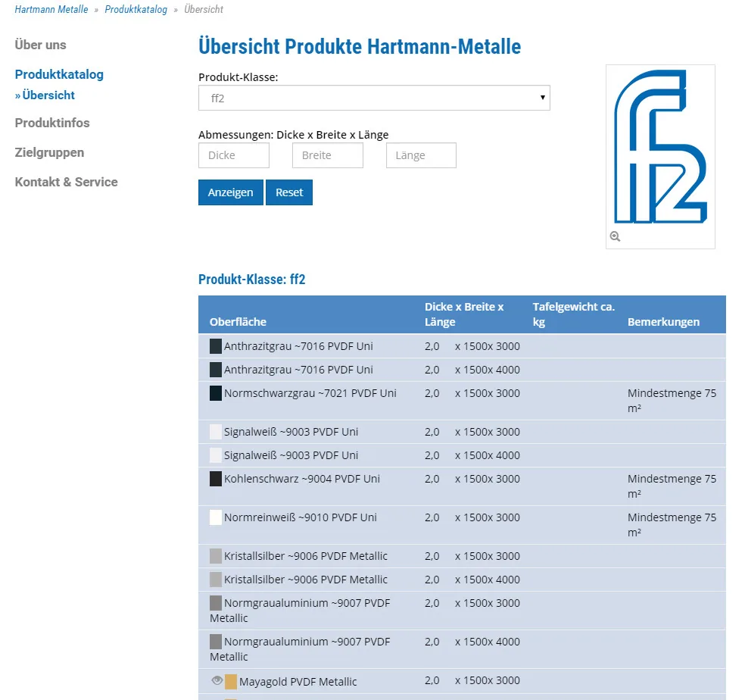Click the Tafelgewicht ca. kg column header
Viewport: 745px width, 700px height.
click(x=573, y=314)
